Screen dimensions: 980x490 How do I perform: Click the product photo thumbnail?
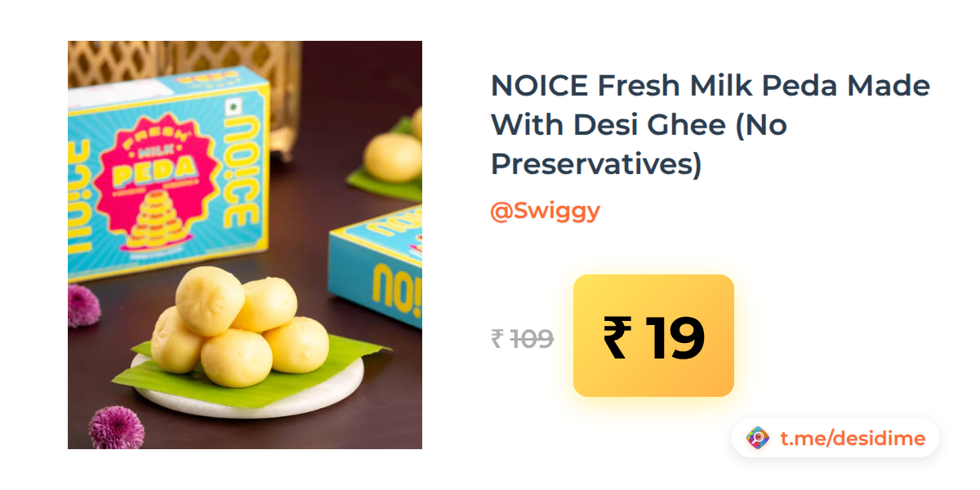click(x=245, y=245)
